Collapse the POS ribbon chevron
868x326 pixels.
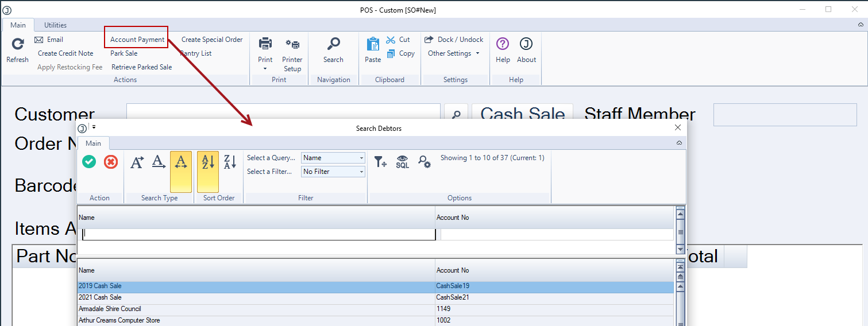pyautogui.click(x=861, y=25)
